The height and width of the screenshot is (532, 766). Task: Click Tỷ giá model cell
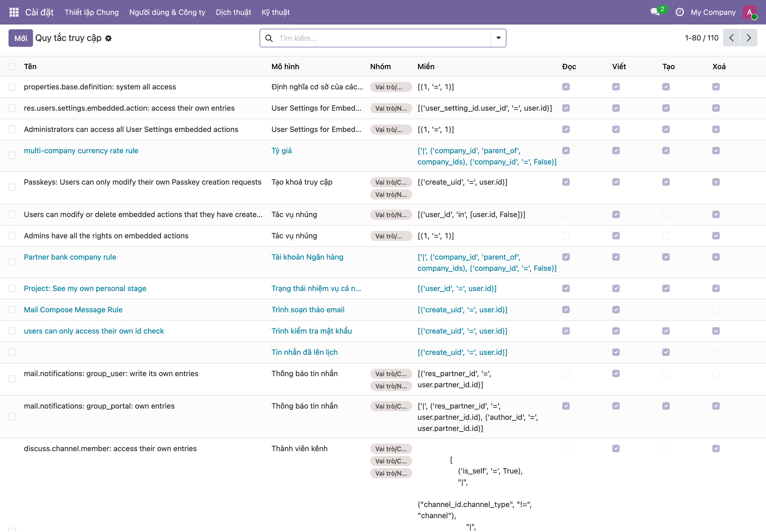tap(282, 151)
